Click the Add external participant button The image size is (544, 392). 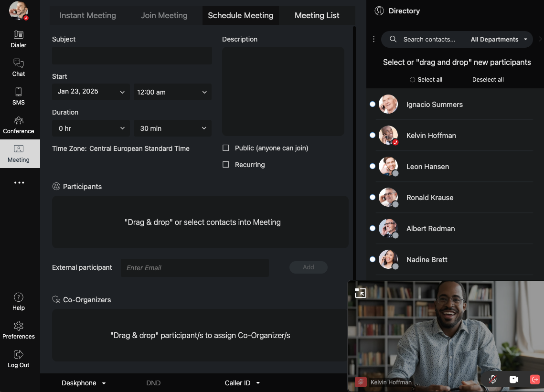308,267
